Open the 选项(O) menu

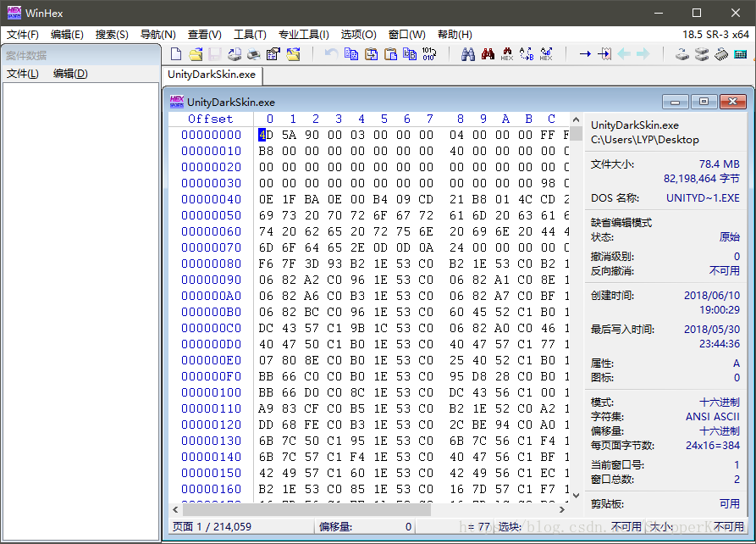click(x=358, y=35)
